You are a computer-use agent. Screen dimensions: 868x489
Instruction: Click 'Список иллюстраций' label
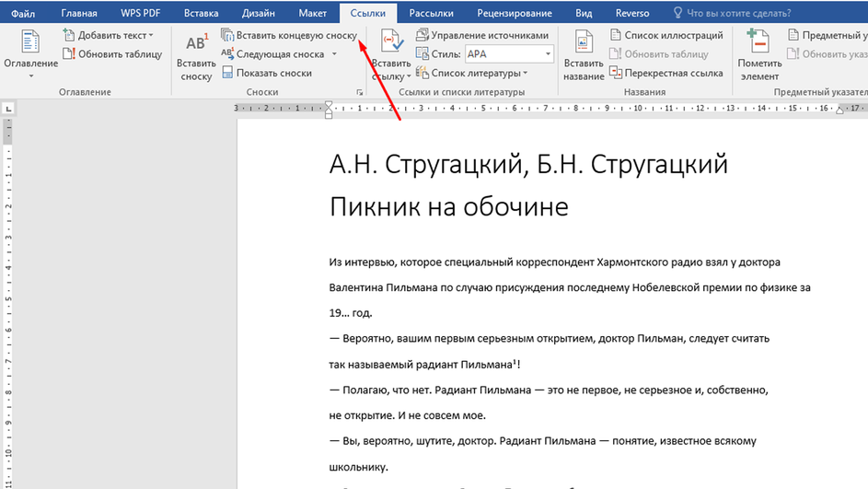[x=674, y=35]
